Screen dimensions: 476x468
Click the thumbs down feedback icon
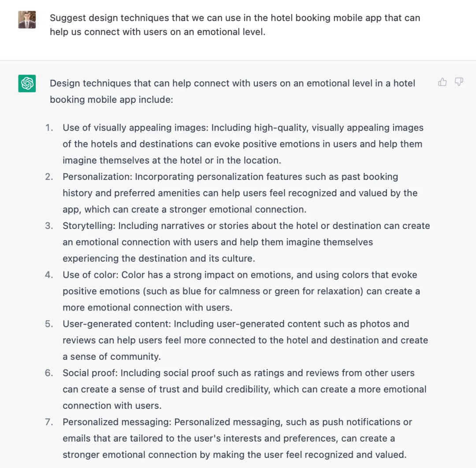coord(459,82)
